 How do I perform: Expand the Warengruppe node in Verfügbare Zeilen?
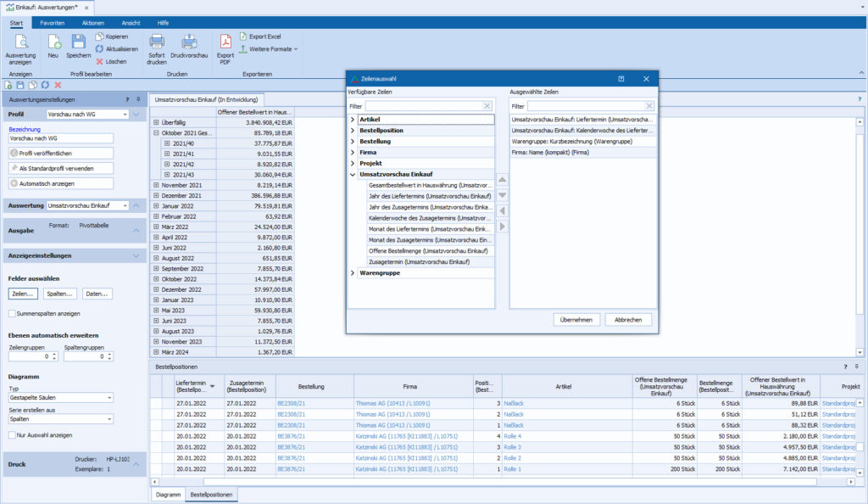point(353,273)
